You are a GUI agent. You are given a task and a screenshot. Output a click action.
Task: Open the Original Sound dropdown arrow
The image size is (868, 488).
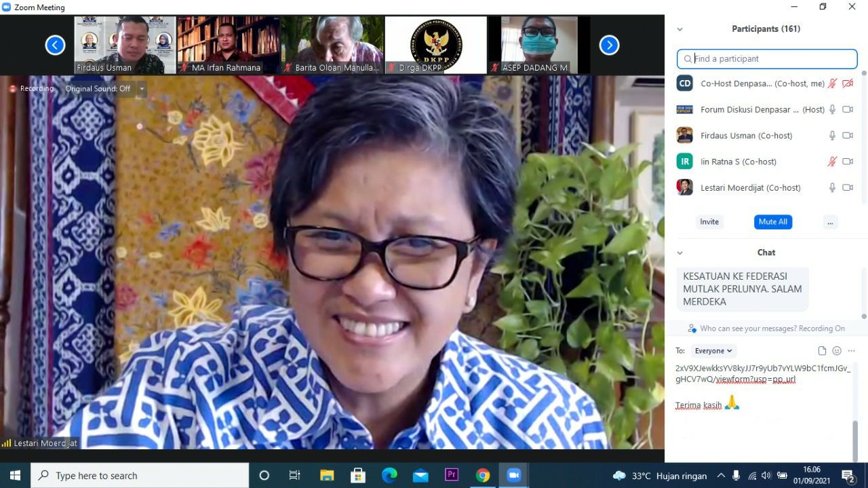coord(142,88)
